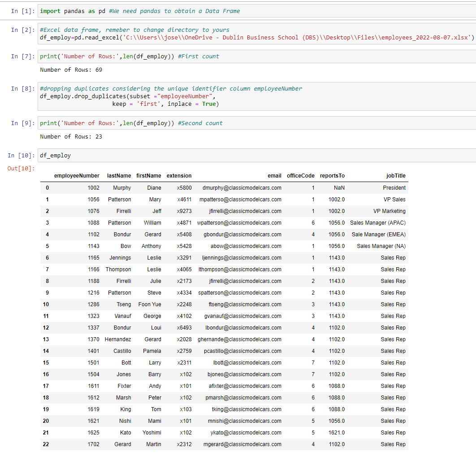This screenshot has width=476, height=456.
Task: Click the Sale Manager (EMEA) cell
Action: (379, 235)
